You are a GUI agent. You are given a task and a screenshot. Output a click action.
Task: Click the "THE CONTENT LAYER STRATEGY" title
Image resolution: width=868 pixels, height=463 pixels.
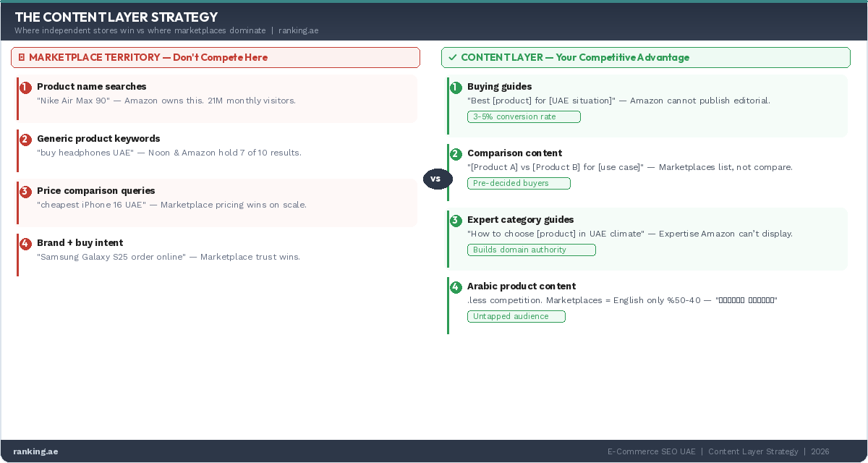116,17
